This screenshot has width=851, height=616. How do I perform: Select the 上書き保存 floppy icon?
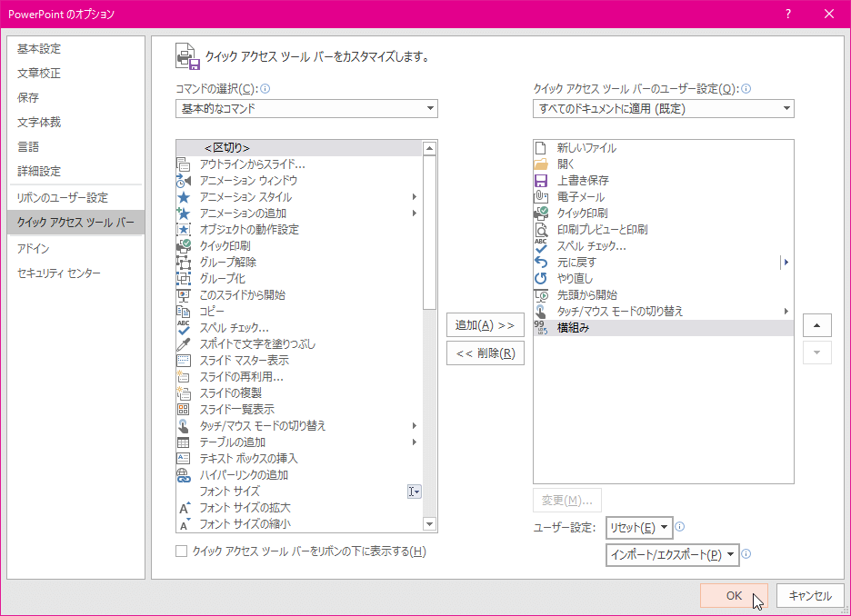click(541, 181)
